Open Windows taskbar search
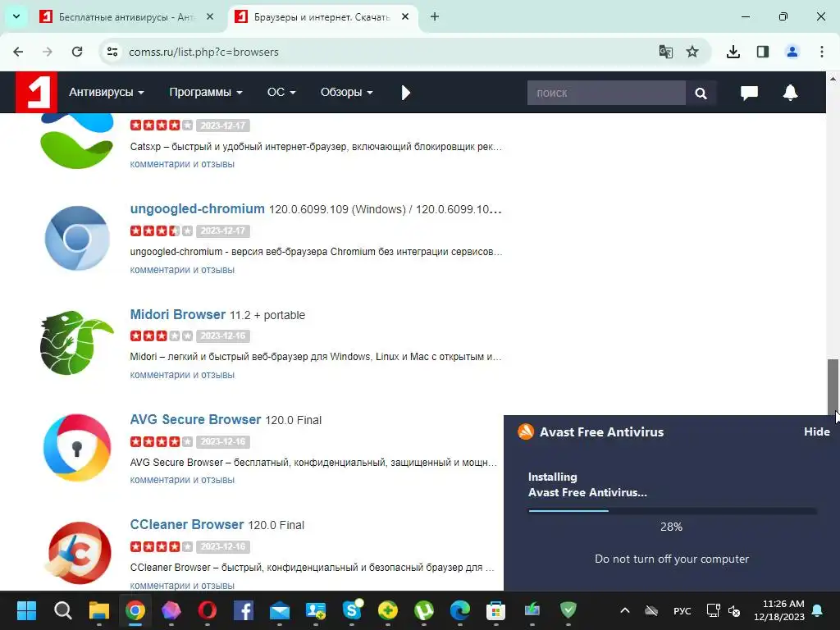840x630 pixels. click(x=62, y=610)
